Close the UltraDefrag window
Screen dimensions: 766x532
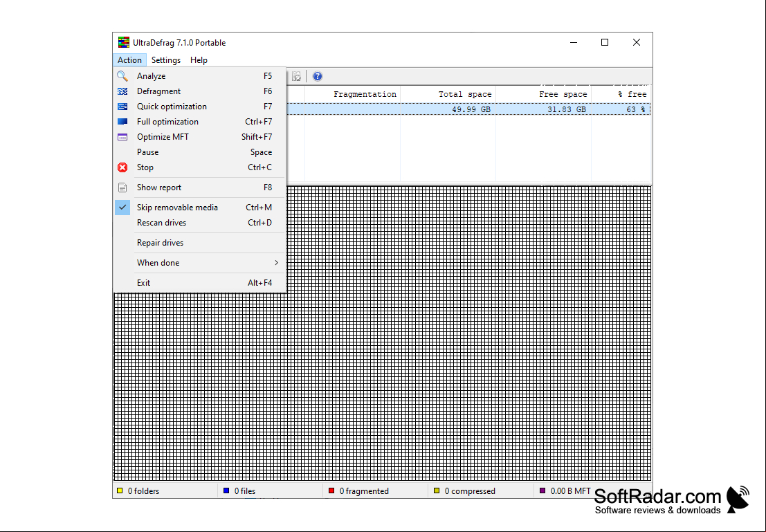[x=636, y=42]
